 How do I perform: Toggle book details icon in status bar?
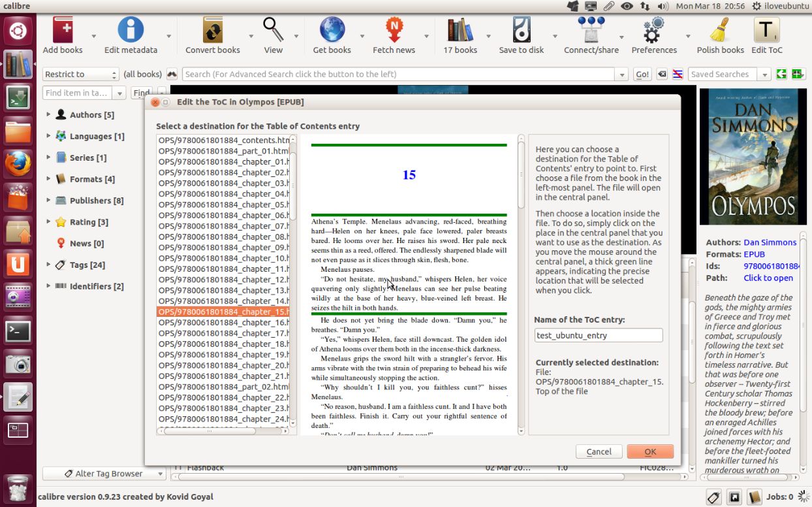[755, 498]
